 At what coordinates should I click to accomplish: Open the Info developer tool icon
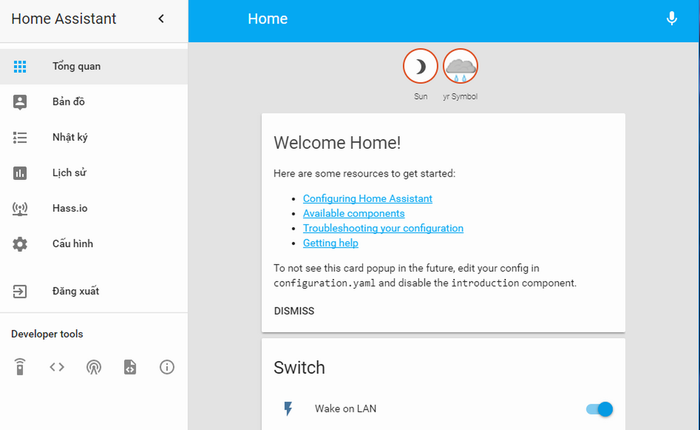167,367
